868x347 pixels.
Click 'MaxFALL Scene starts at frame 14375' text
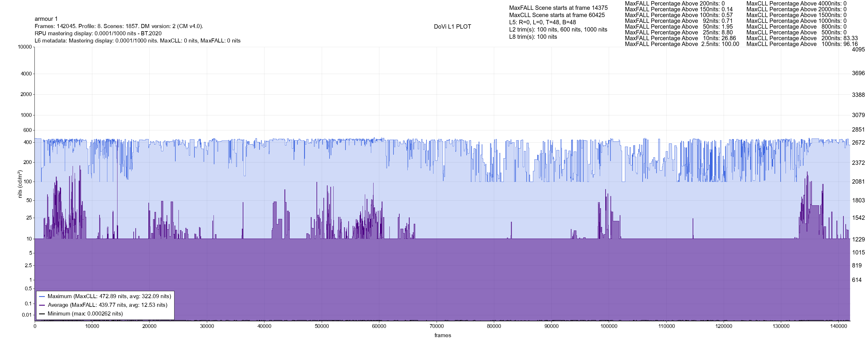(x=558, y=8)
